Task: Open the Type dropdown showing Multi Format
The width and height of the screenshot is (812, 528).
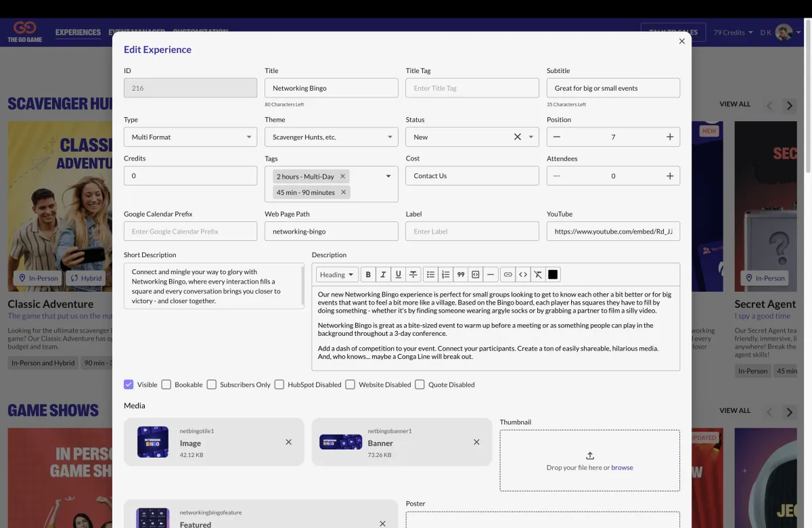Action: (190, 137)
